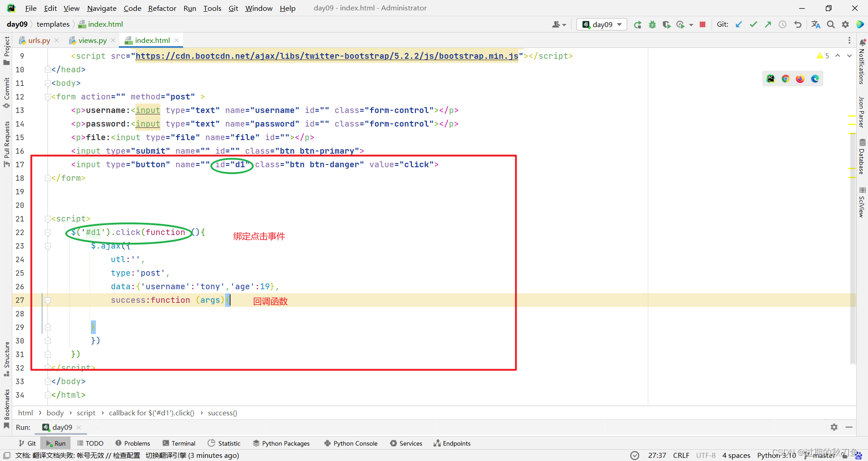Open the Python Packages panel
This screenshot has width=868, height=461.
(x=281, y=443)
